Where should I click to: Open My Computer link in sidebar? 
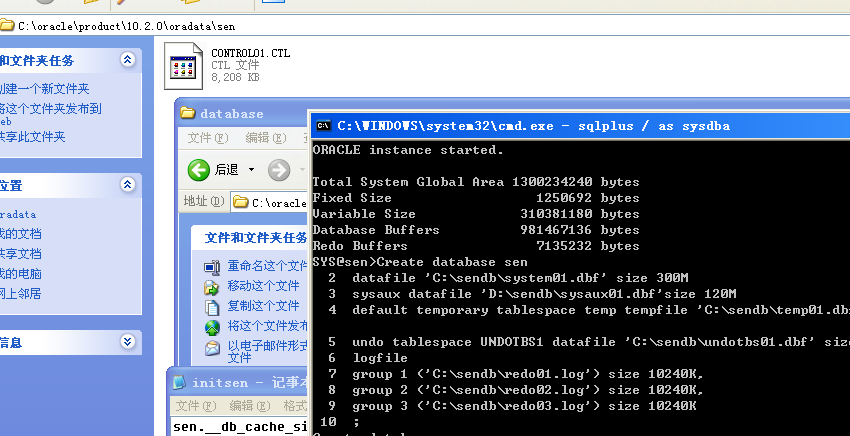point(21,274)
